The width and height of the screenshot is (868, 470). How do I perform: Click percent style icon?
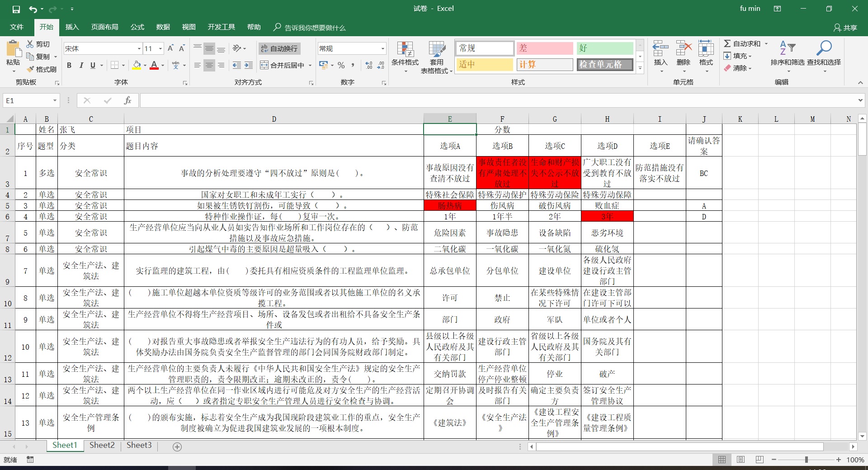[x=341, y=66]
